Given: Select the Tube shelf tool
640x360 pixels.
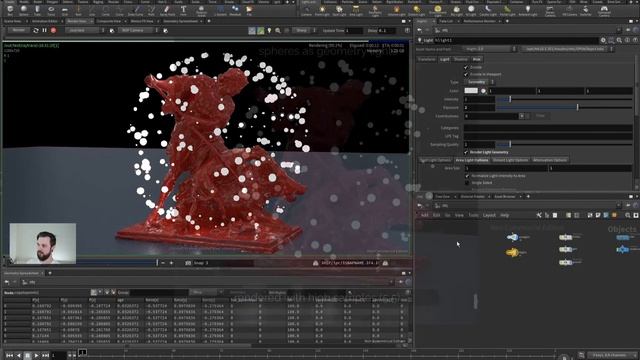Looking at the screenshot, I should pyautogui.click(x=37, y=10).
